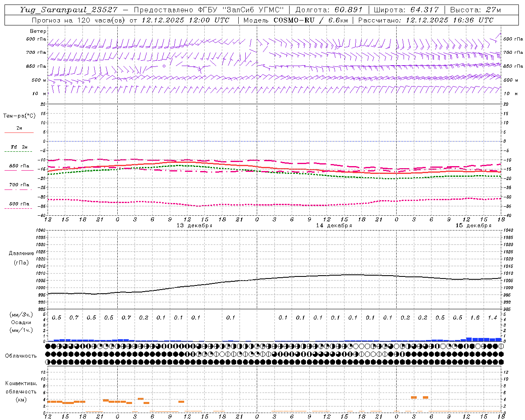The image size is (525, 420).
Task: Click the (гПа) unit under Давление
Action: (21, 262)
